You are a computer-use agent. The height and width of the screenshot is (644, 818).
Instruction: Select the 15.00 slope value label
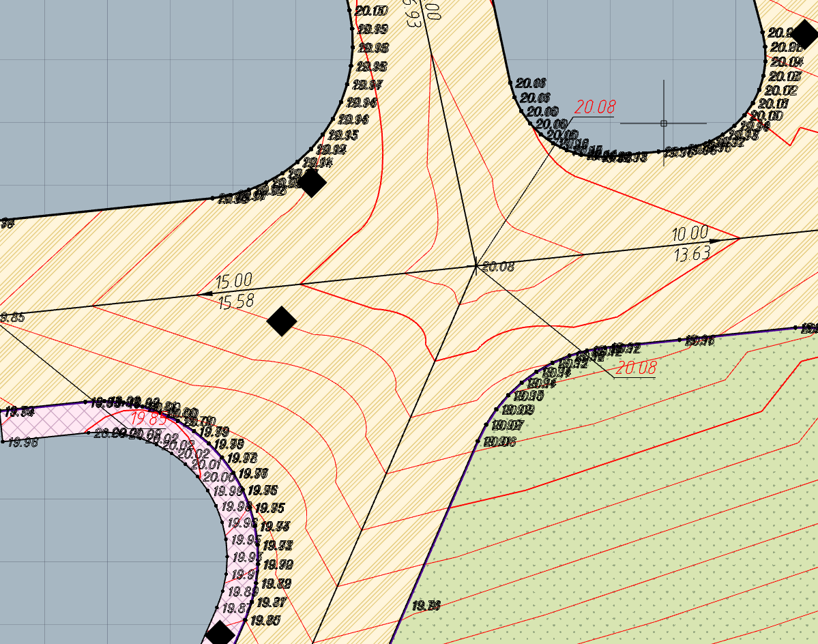[x=234, y=281]
